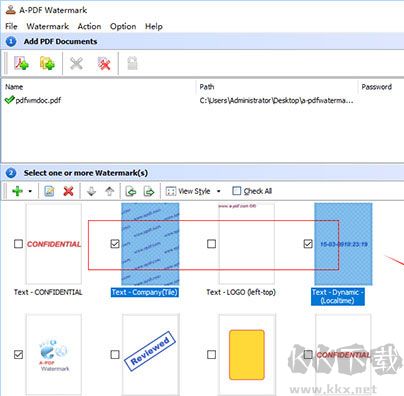Click the Password column header
Screen dimensions: 404x396
(x=377, y=87)
